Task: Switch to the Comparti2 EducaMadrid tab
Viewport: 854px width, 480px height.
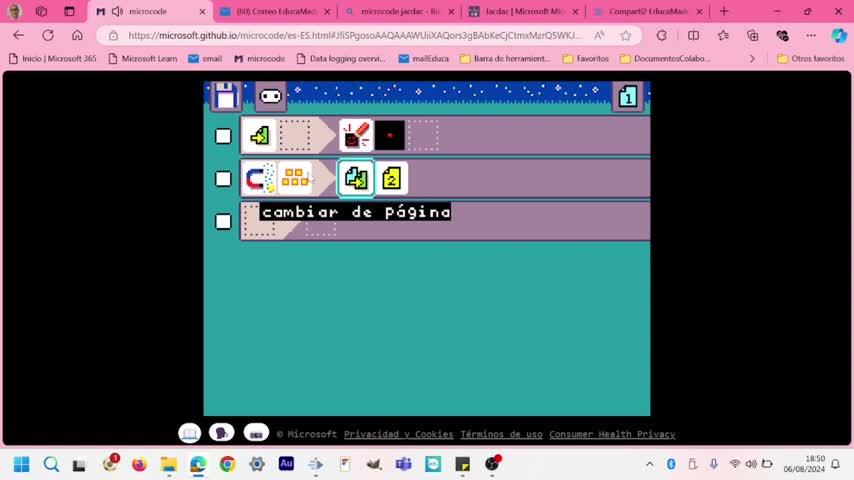Action: [x=648, y=11]
